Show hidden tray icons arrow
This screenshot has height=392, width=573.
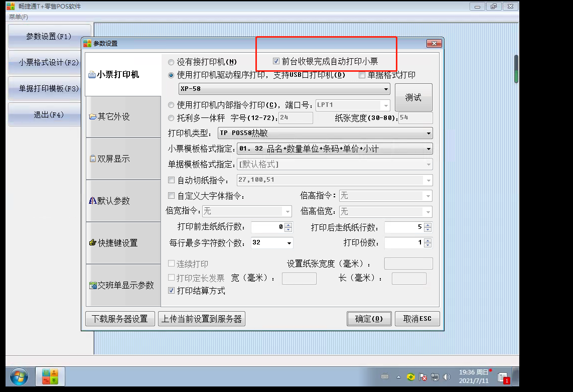399,376
